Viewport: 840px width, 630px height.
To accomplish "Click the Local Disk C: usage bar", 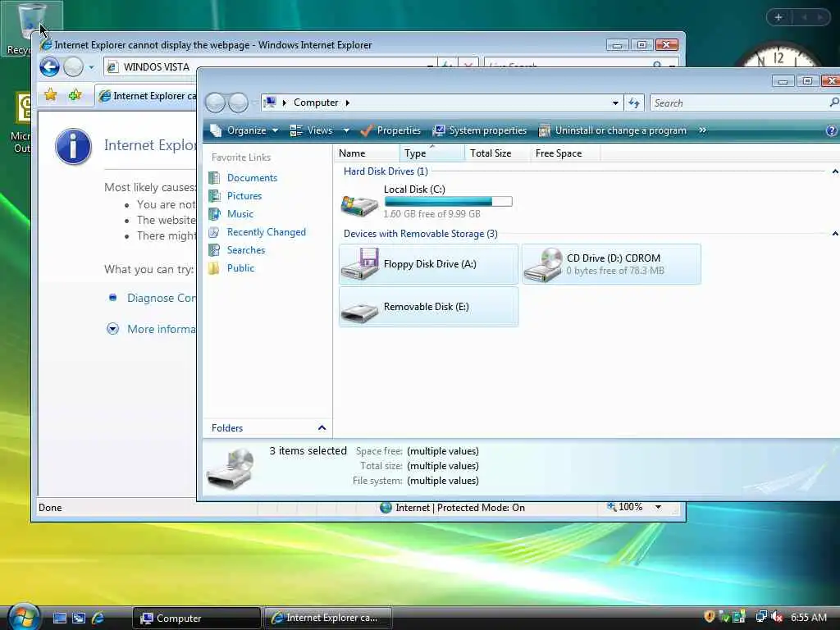I will (x=448, y=202).
